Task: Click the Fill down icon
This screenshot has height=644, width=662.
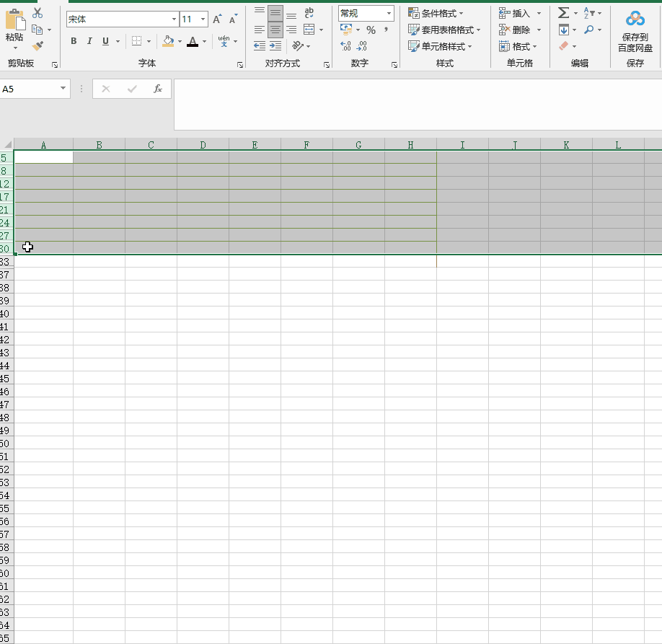Action: coord(564,30)
